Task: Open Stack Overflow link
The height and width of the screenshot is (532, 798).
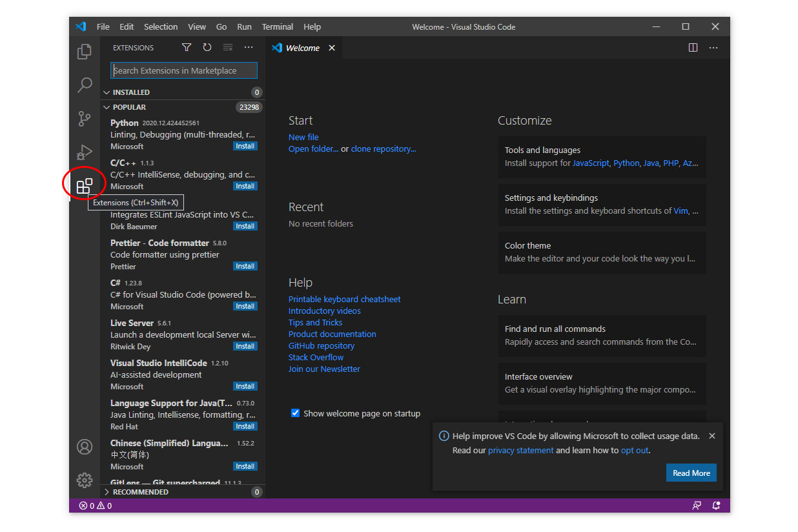Action: (x=316, y=358)
